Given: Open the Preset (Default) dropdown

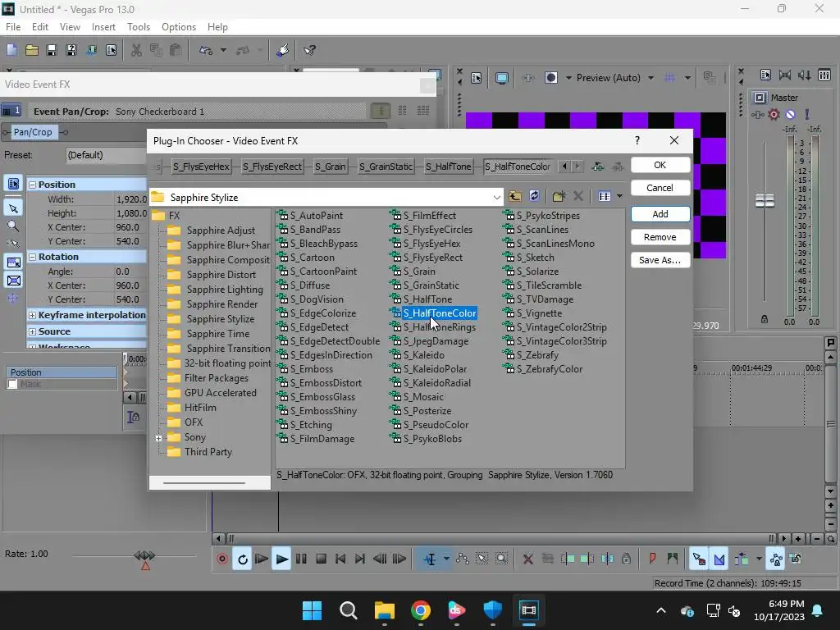Looking at the screenshot, I should click(x=106, y=155).
